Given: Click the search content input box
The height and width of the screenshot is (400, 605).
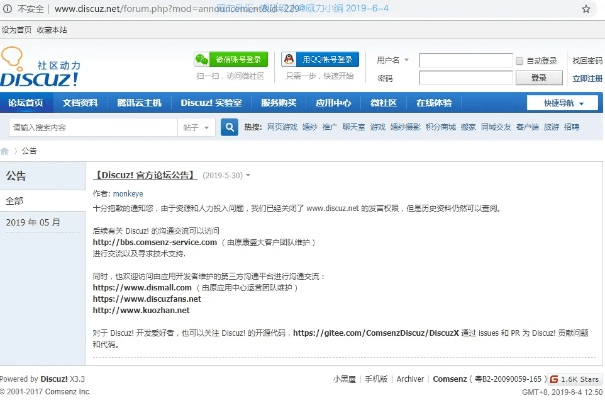Looking at the screenshot, I should point(93,127).
